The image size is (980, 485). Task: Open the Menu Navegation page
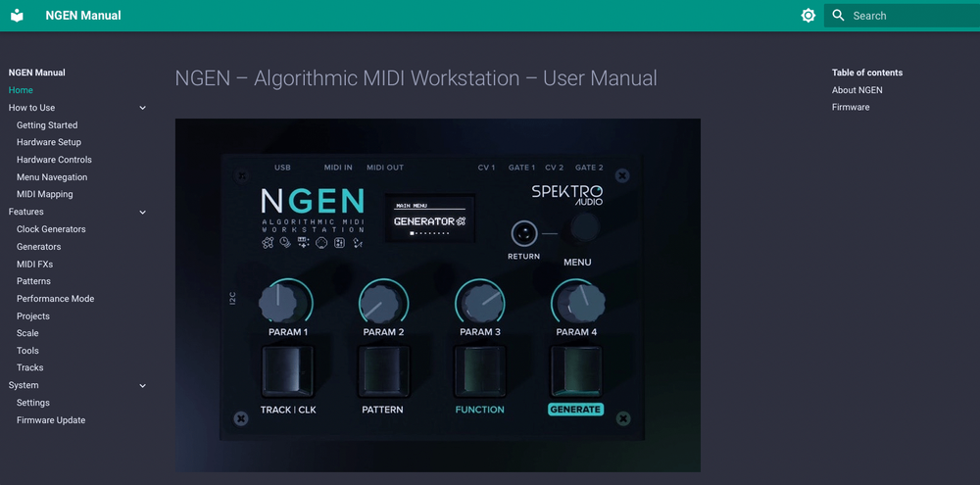point(52,177)
